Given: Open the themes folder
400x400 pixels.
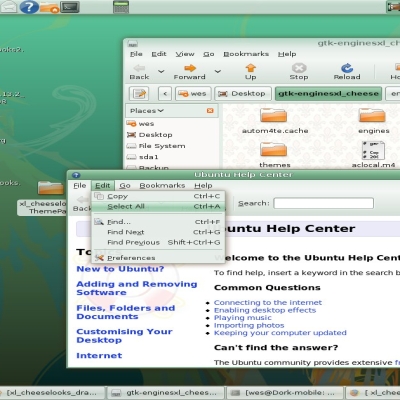Looking at the screenshot, I should click(275, 154).
